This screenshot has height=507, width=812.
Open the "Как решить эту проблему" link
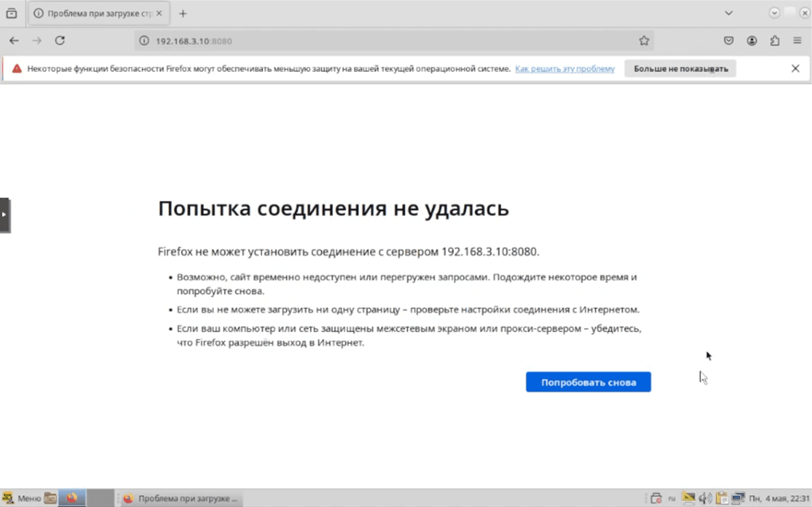point(564,69)
